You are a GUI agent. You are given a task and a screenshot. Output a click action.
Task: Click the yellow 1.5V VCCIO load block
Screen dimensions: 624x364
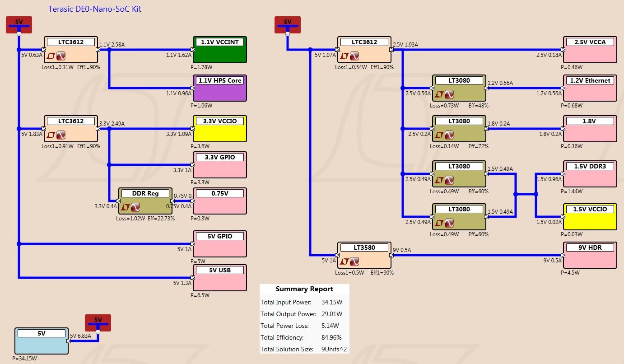coord(590,217)
